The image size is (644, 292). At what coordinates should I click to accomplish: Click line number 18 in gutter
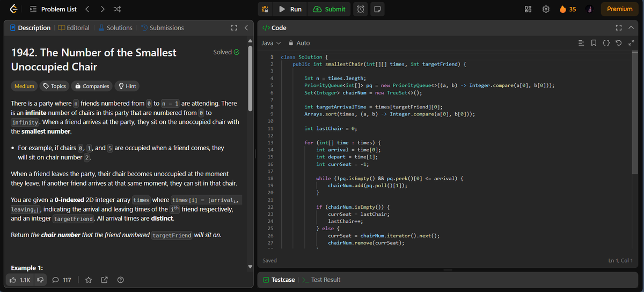coord(270,178)
